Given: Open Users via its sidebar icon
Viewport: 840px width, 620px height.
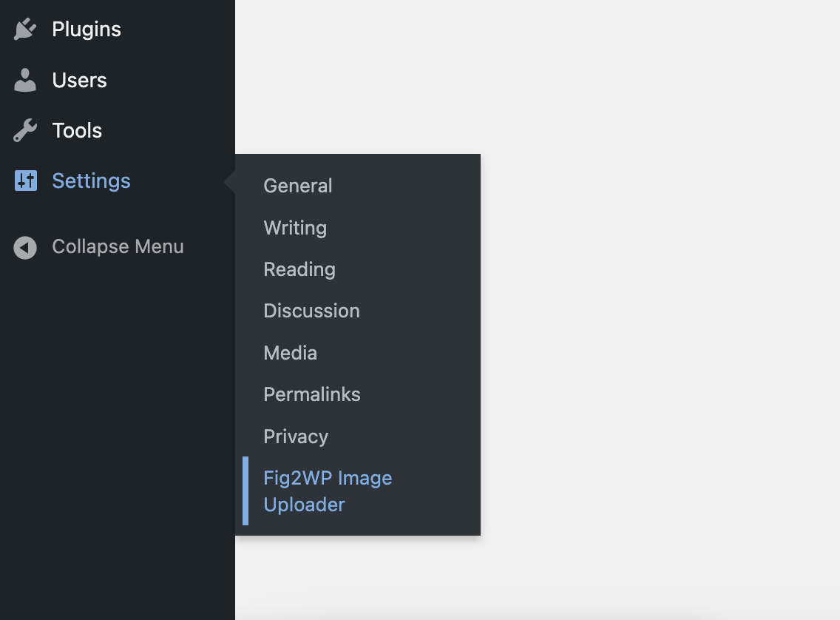Looking at the screenshot, I should 24,80.
